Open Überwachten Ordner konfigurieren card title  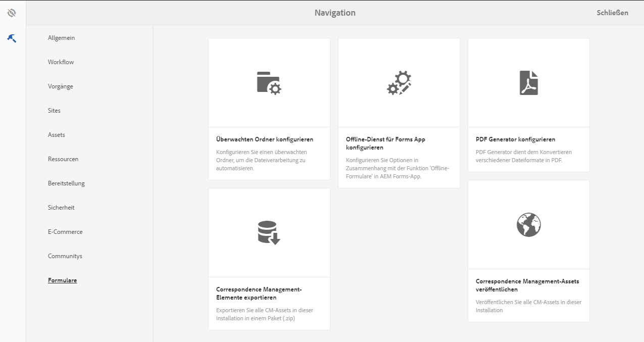265,139
